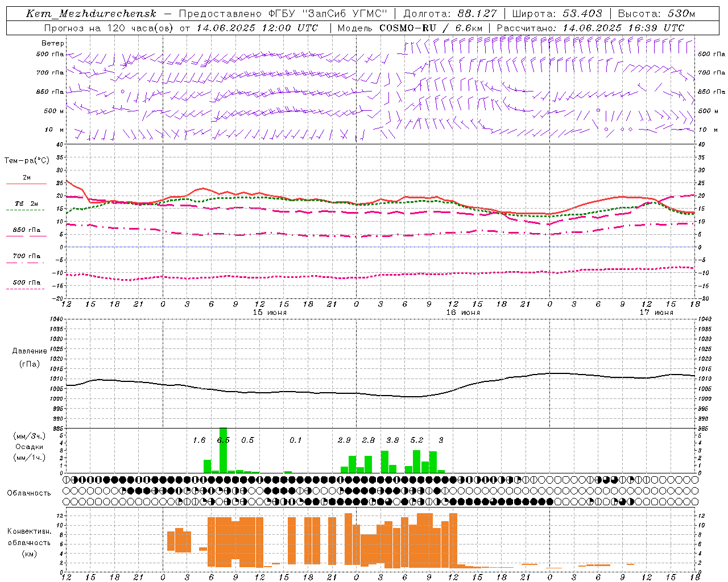The width and height of the screenshot is (728, 582).
Task: Click the 'Конвективн.' convective cloud label
Action: [29, 531]
